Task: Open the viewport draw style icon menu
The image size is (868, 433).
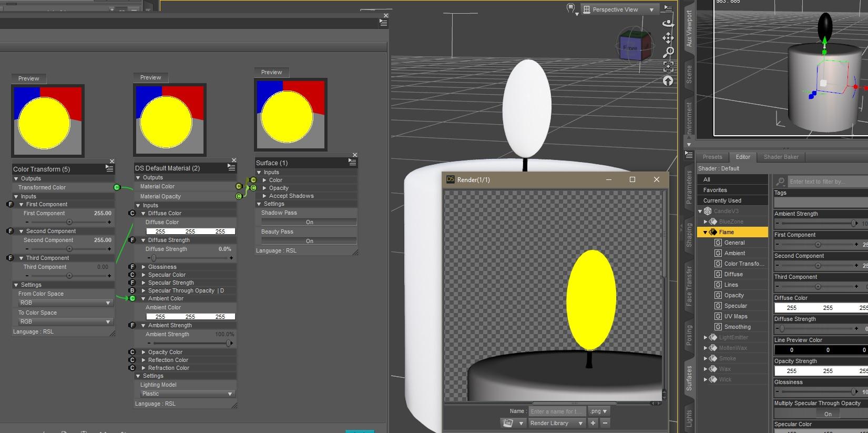Action: [572, 9]
